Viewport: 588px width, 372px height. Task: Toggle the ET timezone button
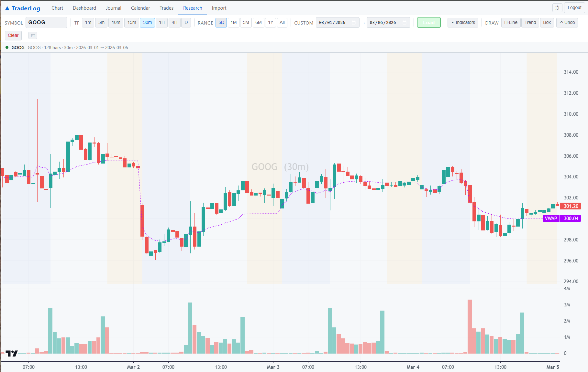(x=33, y=35)
